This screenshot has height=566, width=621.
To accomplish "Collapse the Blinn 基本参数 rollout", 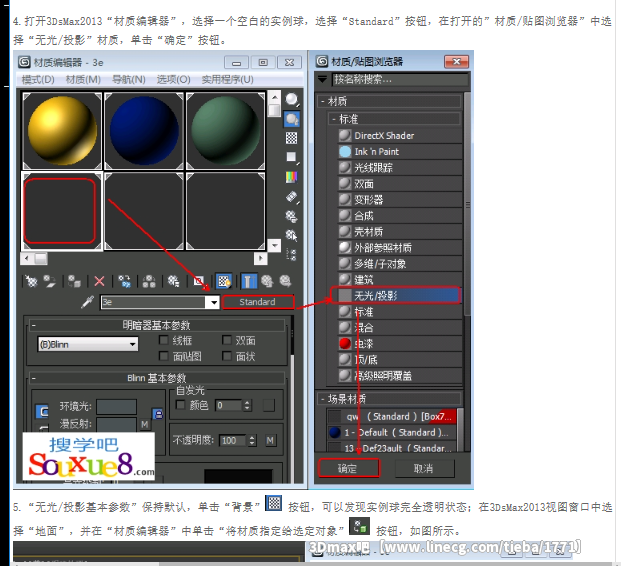I will [x=157, y=378].
